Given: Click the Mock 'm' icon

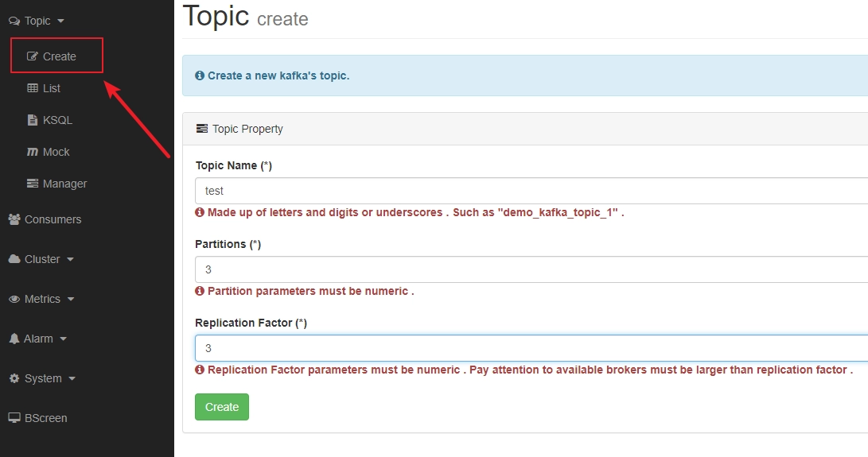Looking at the screenshot, I should 33,152.
